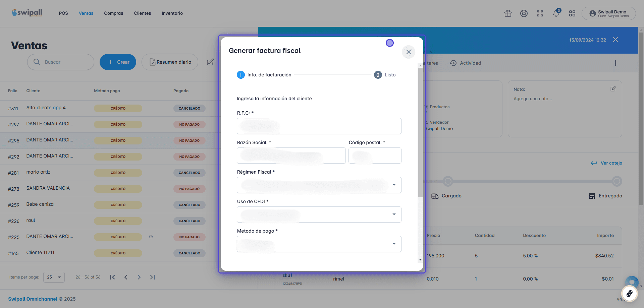
Task: Open the Inventario menu
Action: (x=172, y=13)
